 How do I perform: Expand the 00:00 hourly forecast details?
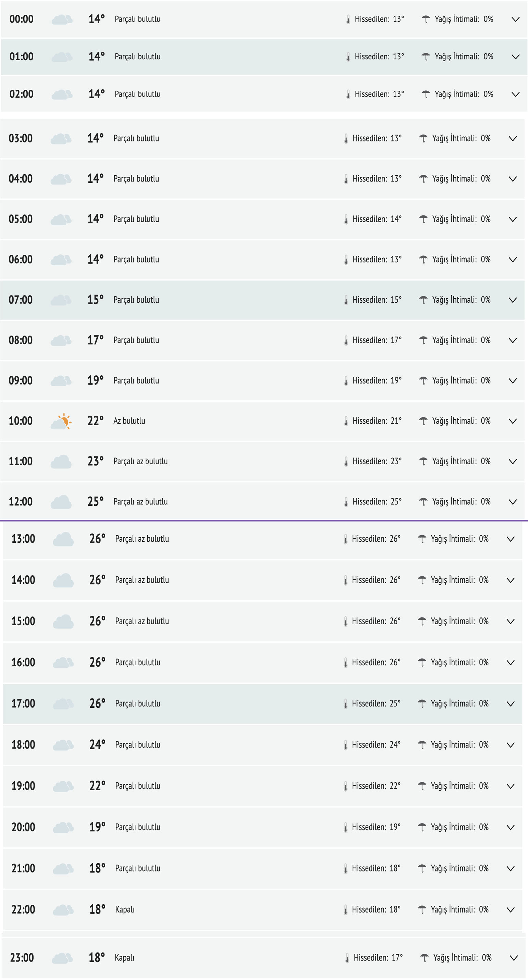click(x=515, y=20)
